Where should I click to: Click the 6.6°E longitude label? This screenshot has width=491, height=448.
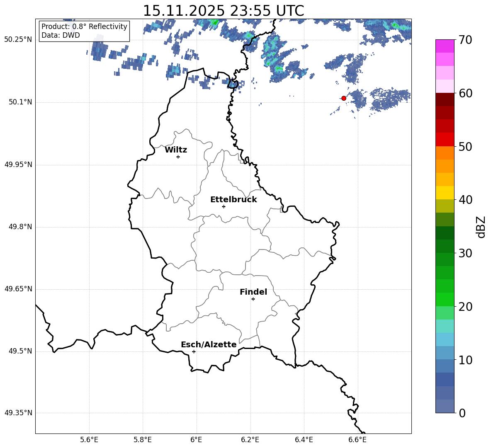357,440
